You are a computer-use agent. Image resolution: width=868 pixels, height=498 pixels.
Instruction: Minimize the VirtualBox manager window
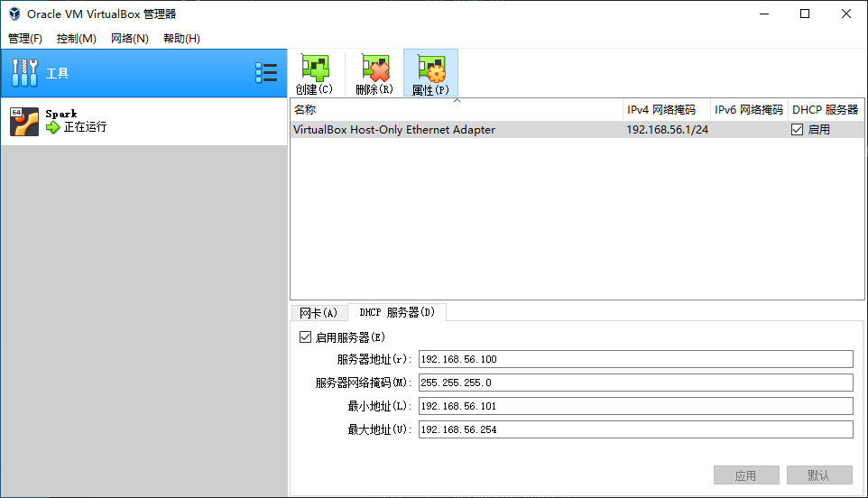point(764,14)
